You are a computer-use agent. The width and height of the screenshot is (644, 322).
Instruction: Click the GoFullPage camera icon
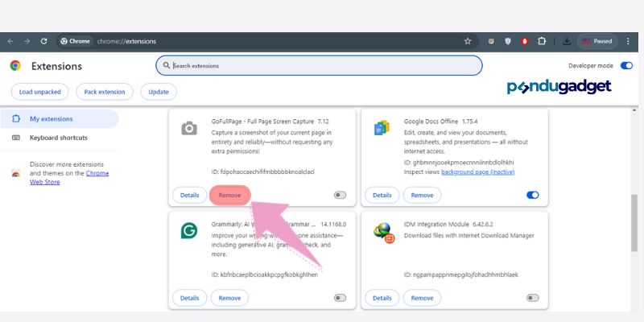coord(189,129)
